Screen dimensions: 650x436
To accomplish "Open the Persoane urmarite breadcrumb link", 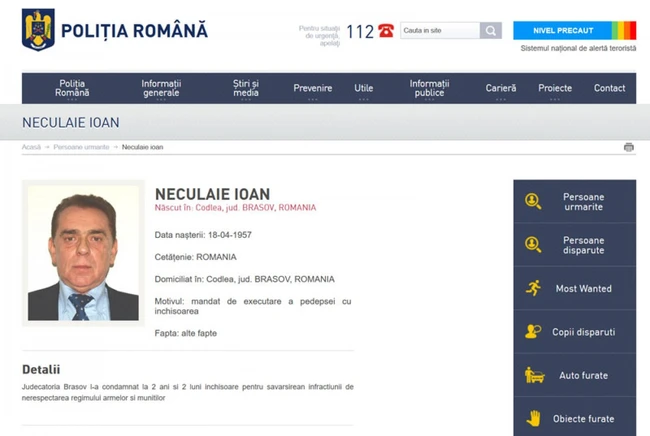I will [x=82, y=147].
